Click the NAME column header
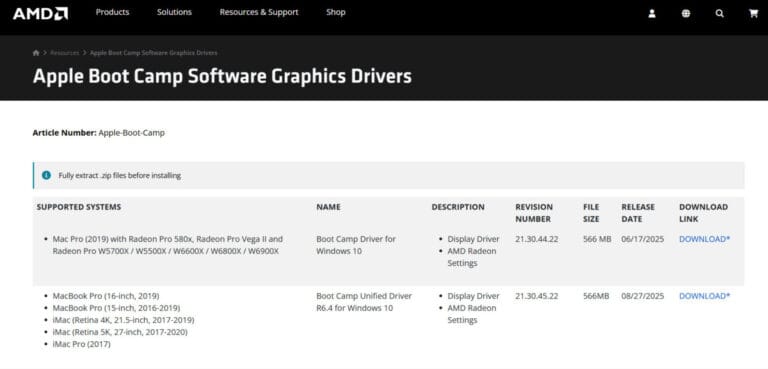 click(x=328, y=207)
